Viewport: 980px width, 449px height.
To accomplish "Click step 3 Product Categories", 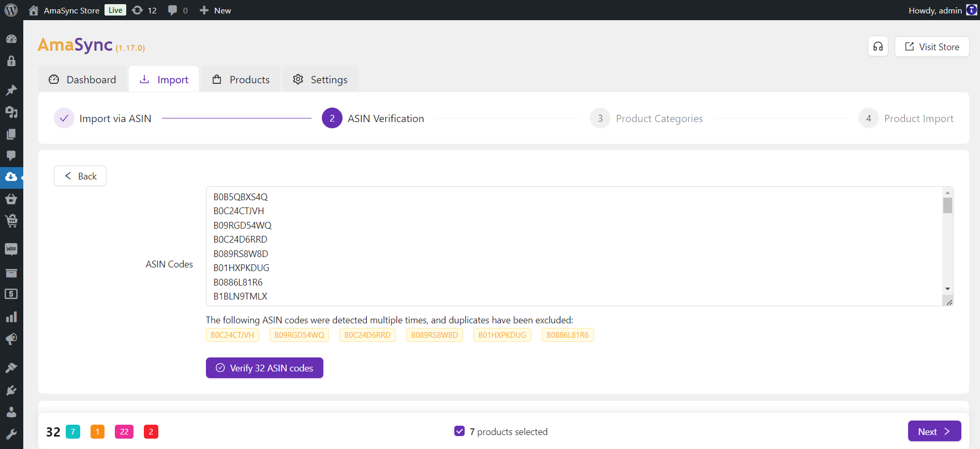I will (647, 118).
